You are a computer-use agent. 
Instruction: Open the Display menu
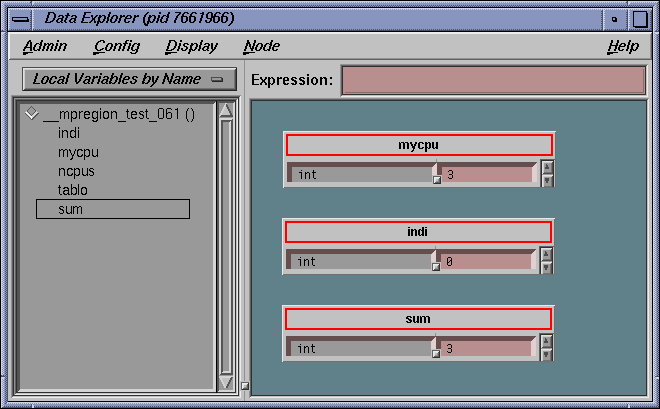click(192, 46)
